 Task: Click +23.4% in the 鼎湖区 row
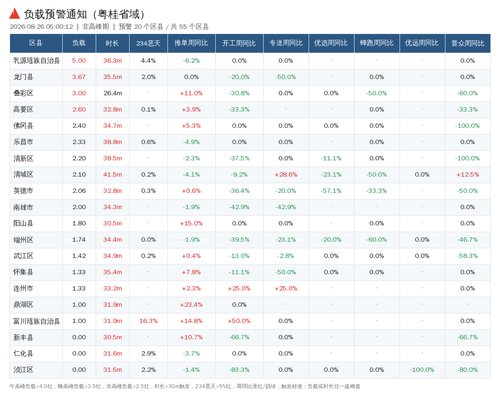191,305
